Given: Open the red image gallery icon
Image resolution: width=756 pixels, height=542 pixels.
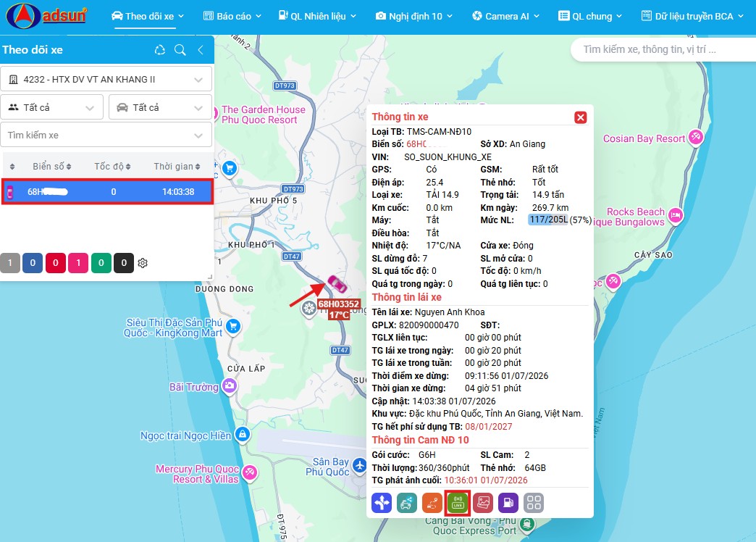Looking at the screenshot, I should coord(483,503).
